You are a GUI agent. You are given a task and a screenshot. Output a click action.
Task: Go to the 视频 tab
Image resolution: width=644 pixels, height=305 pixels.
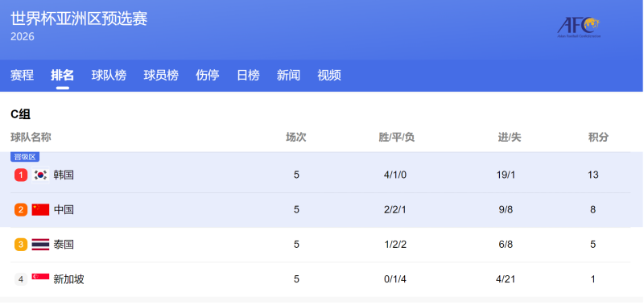(329, 75)
